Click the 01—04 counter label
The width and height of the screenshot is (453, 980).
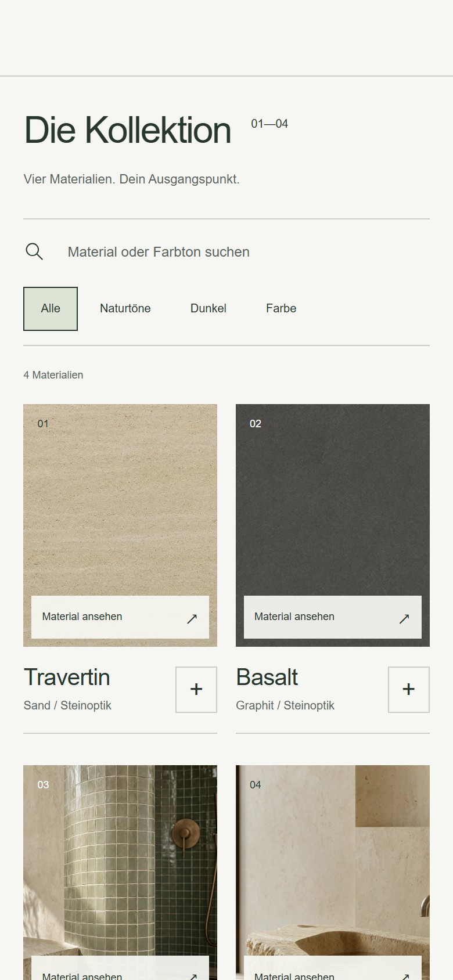pos(269,124)
